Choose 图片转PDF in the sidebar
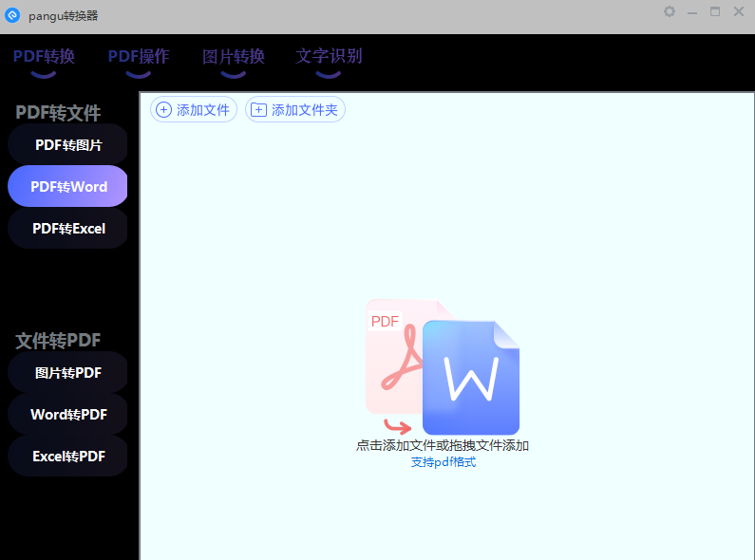Image resolution: width=755 pixels, height=560 pixels. tap(67, 372)
